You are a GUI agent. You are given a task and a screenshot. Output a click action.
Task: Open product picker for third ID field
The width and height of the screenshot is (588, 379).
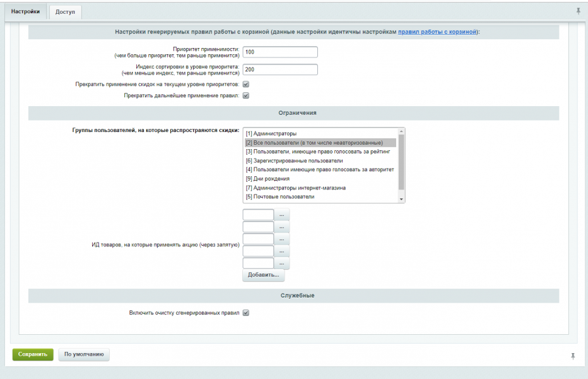coord(281,239)
